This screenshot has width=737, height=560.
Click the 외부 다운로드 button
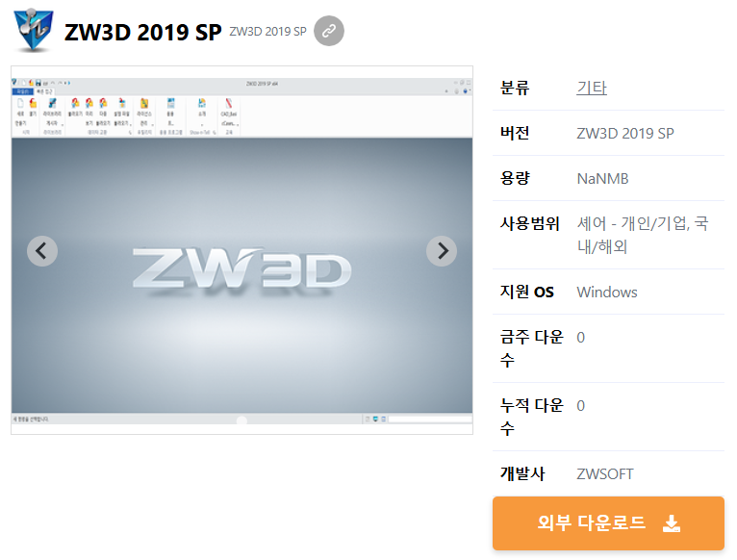608,522
